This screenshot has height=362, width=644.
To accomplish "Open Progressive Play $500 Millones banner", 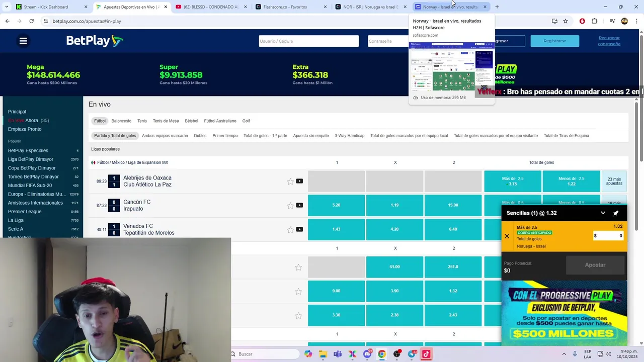I will 564,313.
